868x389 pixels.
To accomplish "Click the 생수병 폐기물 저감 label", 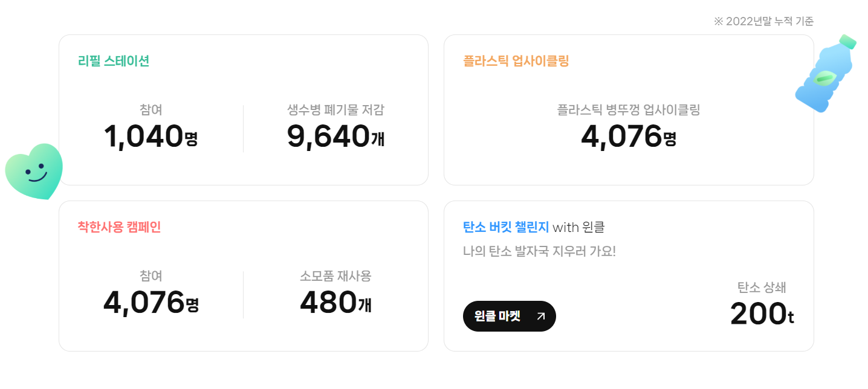I will [335, 110].
